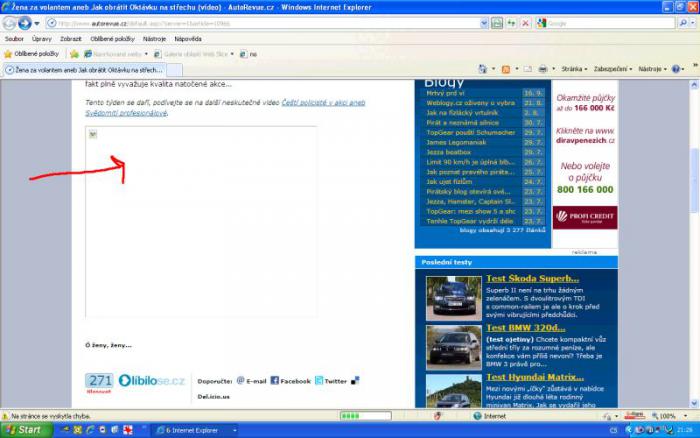This screenshot has width=700, height=438.
Task: Share article via Facebook icon
Action: [274, 381]
